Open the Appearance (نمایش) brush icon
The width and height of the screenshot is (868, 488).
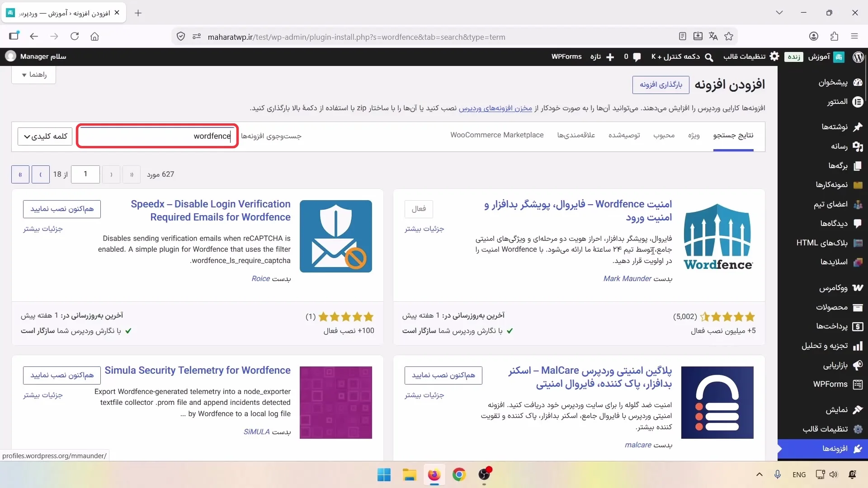pos(858,410)
